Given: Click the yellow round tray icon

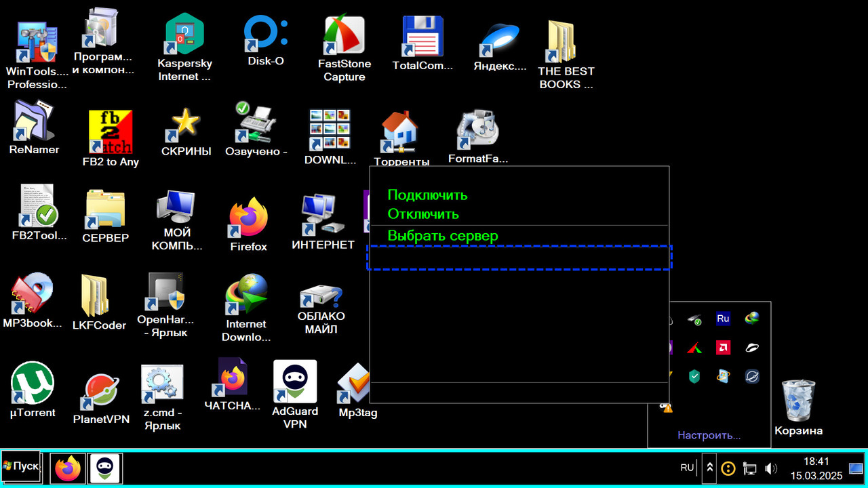Looking at the screenshot, I should [728, 468].
